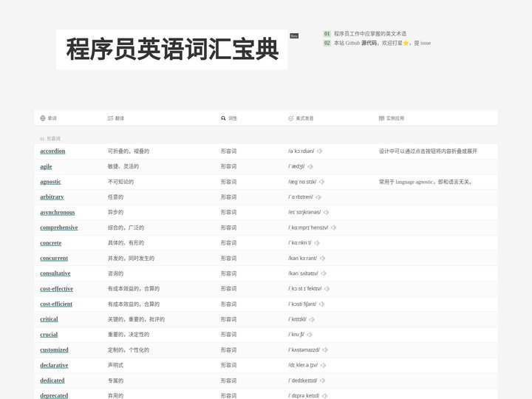Click the issue link in header note
This screenshot has width=532, height=399.
pos(426,43)
